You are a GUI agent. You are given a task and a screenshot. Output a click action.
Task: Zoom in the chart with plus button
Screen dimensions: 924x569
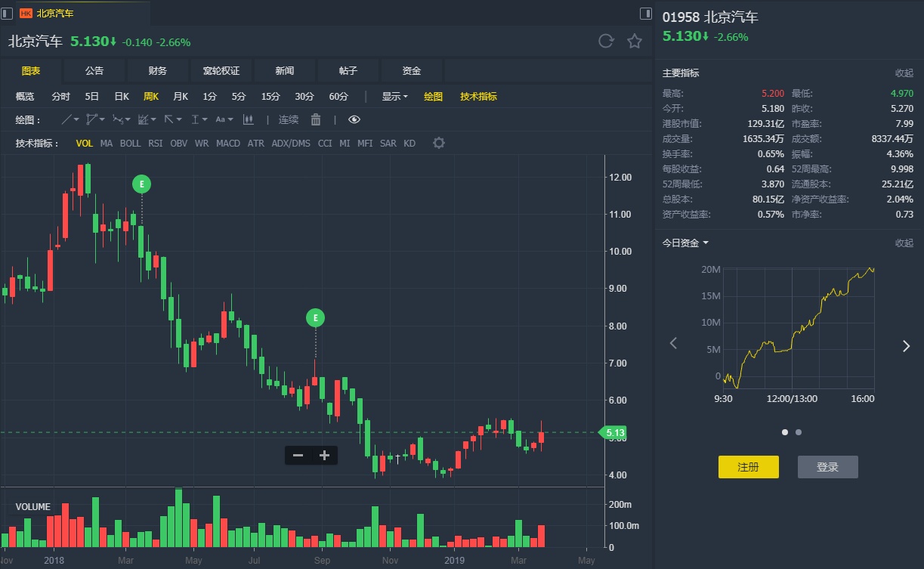[x=325, y=455]
